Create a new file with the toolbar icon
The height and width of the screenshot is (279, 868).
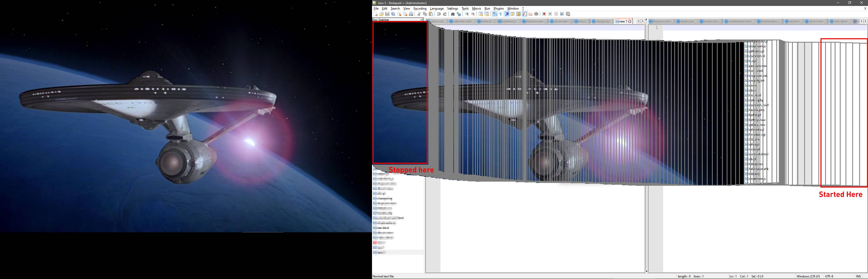point(375,14)
